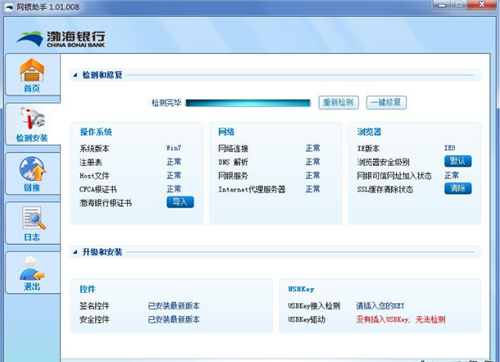
Task: Collapse the 检测和修复 section
Action: pos(75,75)
